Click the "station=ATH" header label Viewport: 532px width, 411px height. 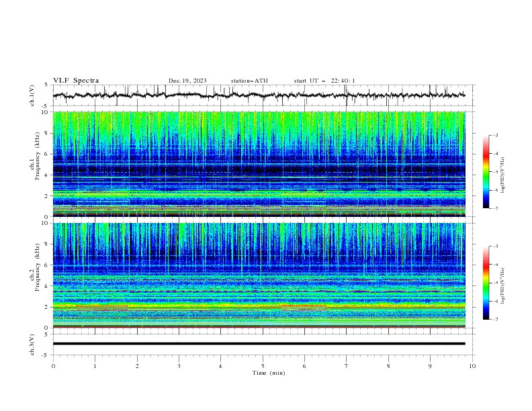(x=249, y=81)
